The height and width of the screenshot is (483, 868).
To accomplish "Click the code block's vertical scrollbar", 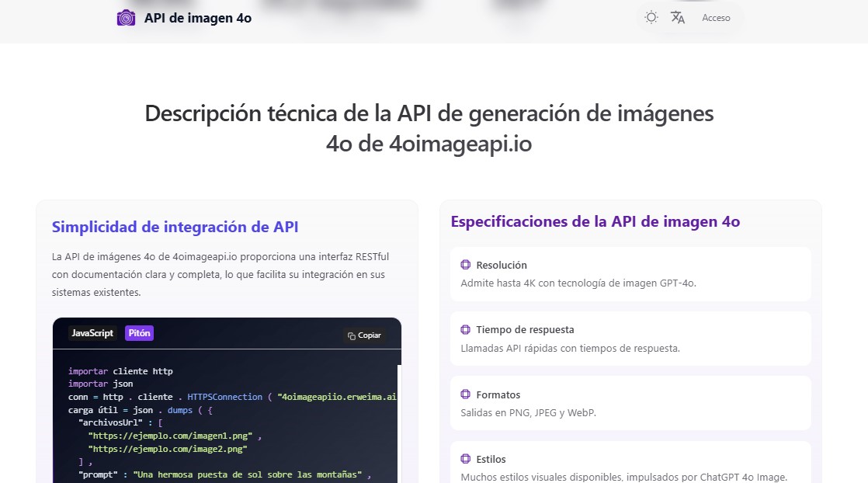I will pos(400,419).
